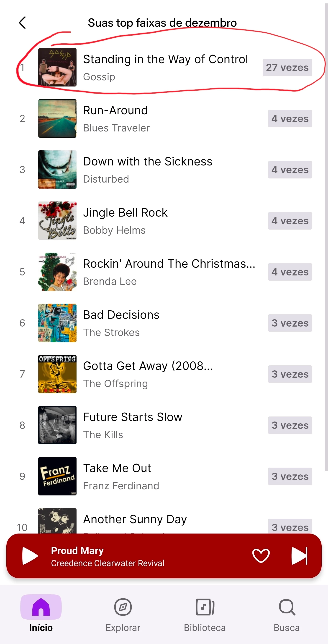
Task: Open Busca search icon
Action: point(287,613)
